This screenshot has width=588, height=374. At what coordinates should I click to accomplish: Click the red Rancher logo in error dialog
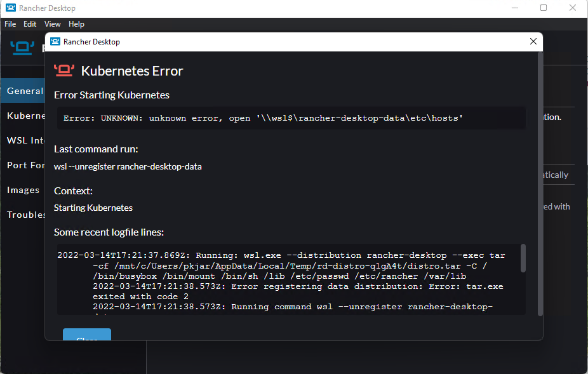click(63, 70)
